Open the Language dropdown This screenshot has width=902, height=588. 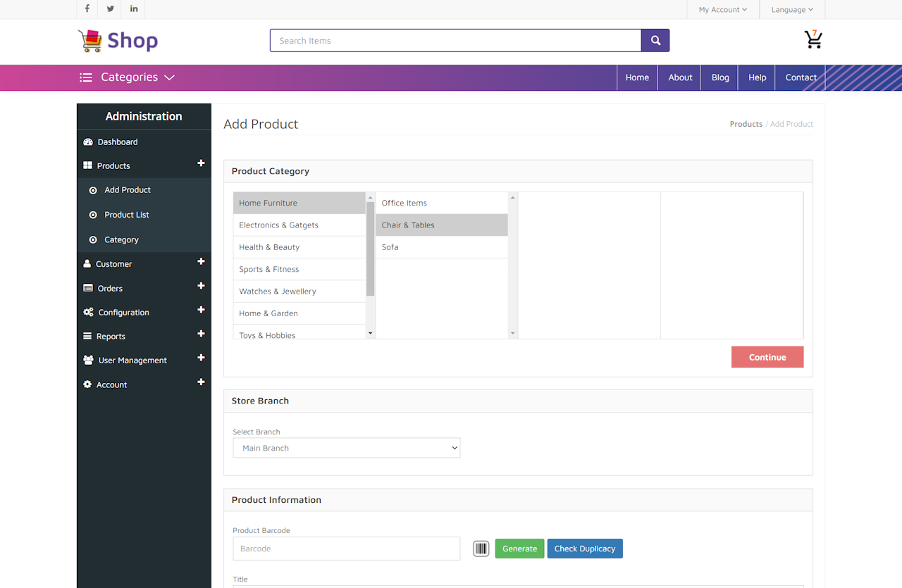[792, 9]
